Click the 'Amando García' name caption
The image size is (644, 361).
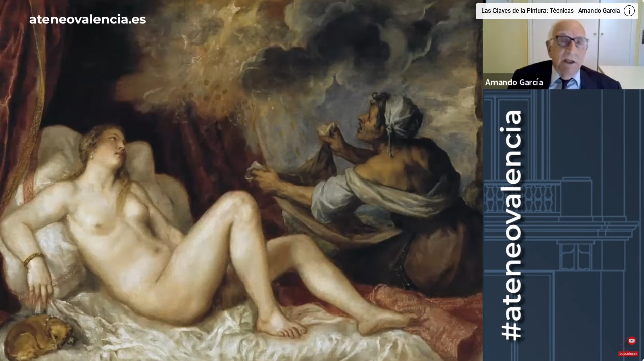coord(514,82)
